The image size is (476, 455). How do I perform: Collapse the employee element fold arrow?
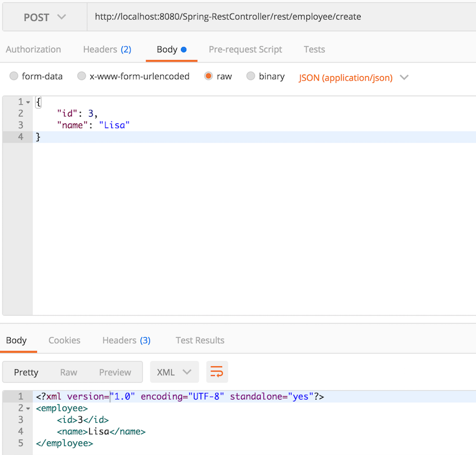pos(28,409)
